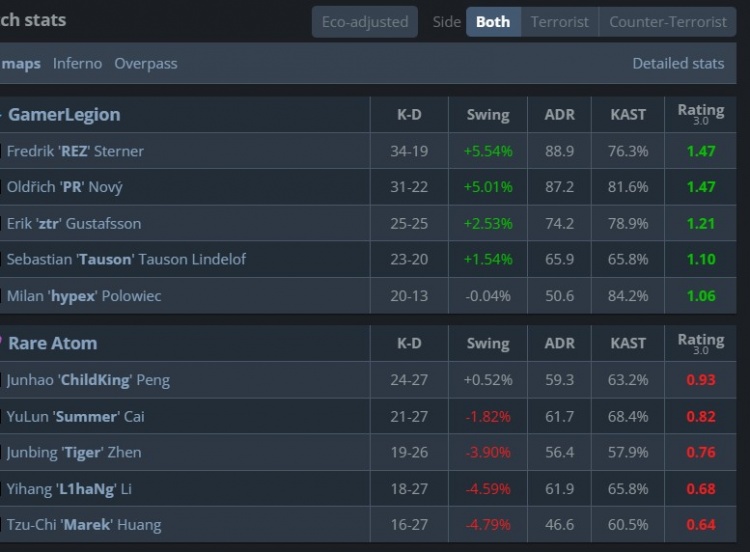Open Erik 'ztr' Gustafsson's profile
The height and width of the screenshot is (552, 750).
tap(74, 223)
